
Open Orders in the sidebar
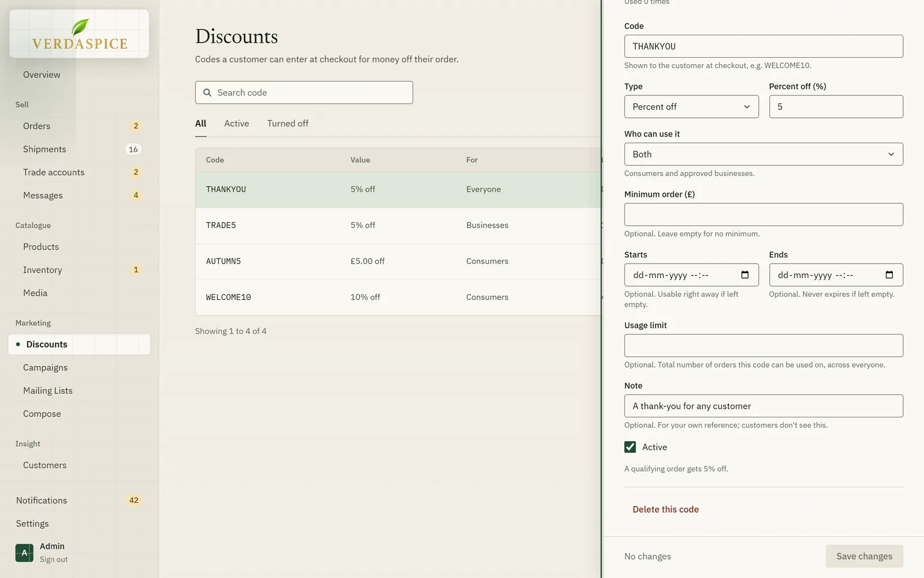click(79, 126)
